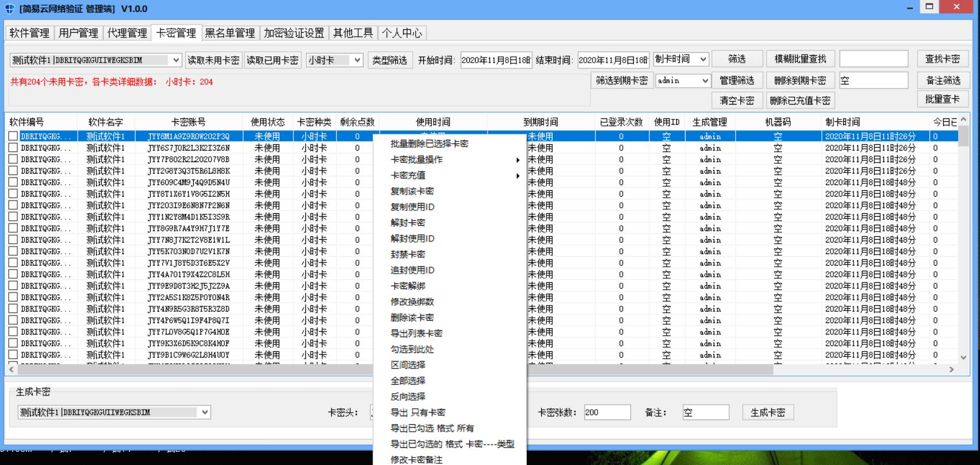Sort by the 卡密账号 column header
980x465 pixels.
[x=188, y=122]
